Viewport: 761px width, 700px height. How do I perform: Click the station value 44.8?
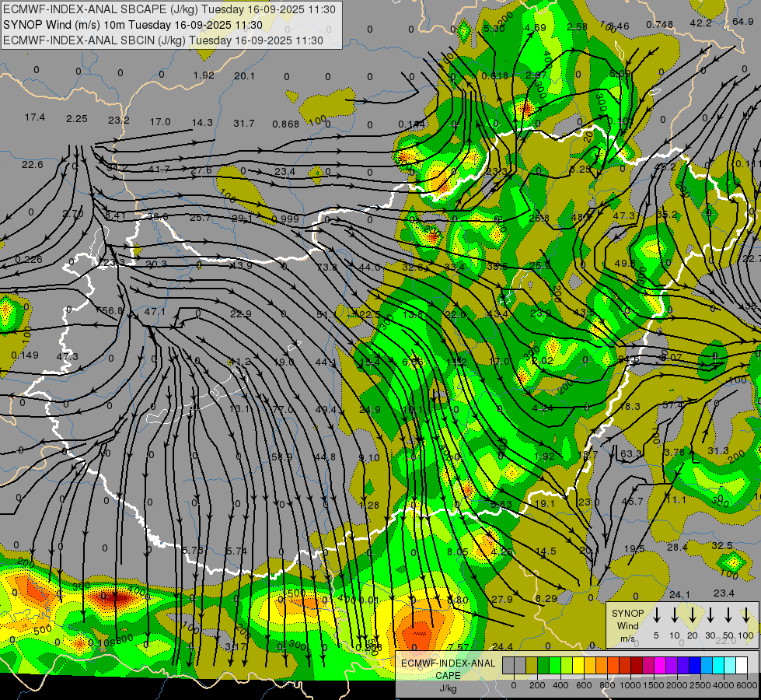325,457
